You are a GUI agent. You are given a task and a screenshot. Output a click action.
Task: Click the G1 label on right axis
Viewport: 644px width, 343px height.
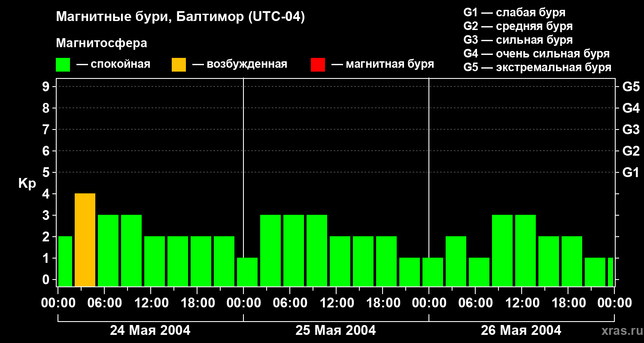pos(631,172)
